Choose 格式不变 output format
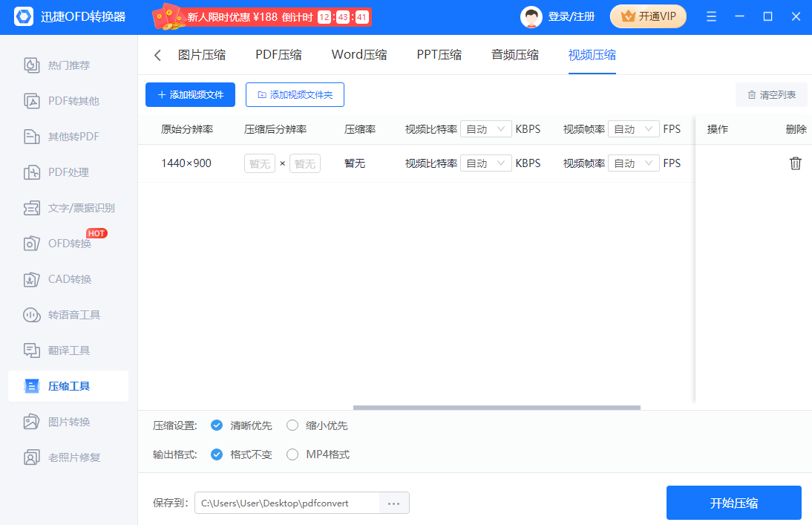 point(217,454)
